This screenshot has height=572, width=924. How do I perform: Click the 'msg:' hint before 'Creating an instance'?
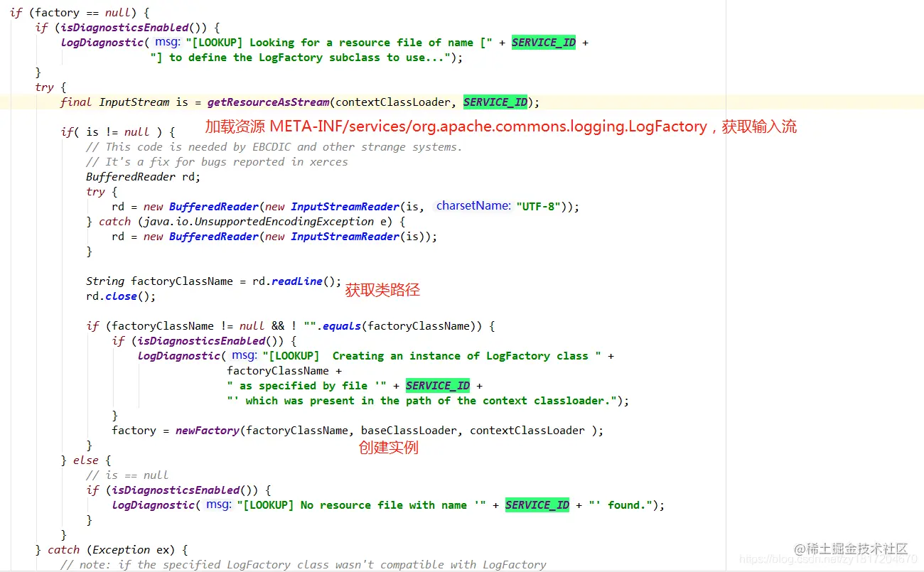245,355
